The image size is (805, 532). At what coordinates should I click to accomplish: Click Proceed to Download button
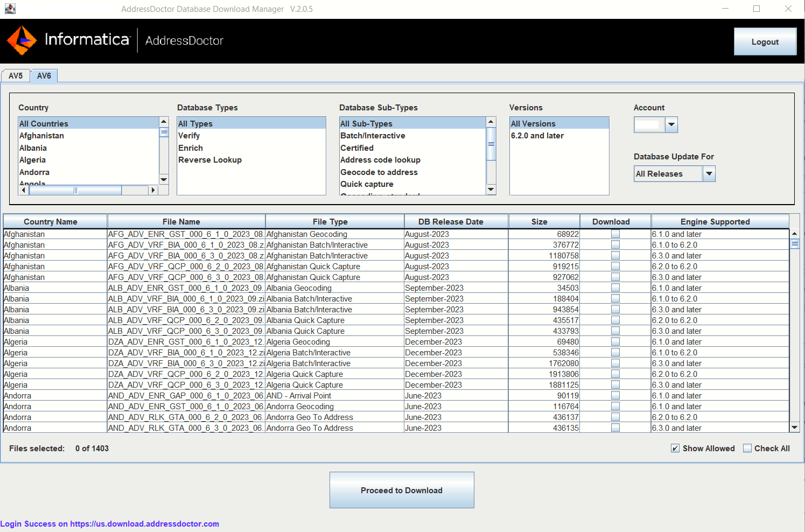[402, 490]
